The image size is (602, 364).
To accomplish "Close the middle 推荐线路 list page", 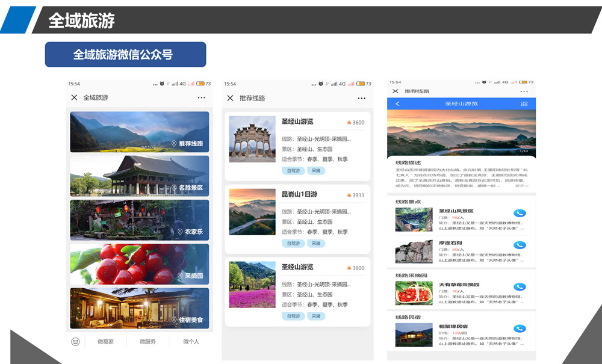I will click(230, 98).
